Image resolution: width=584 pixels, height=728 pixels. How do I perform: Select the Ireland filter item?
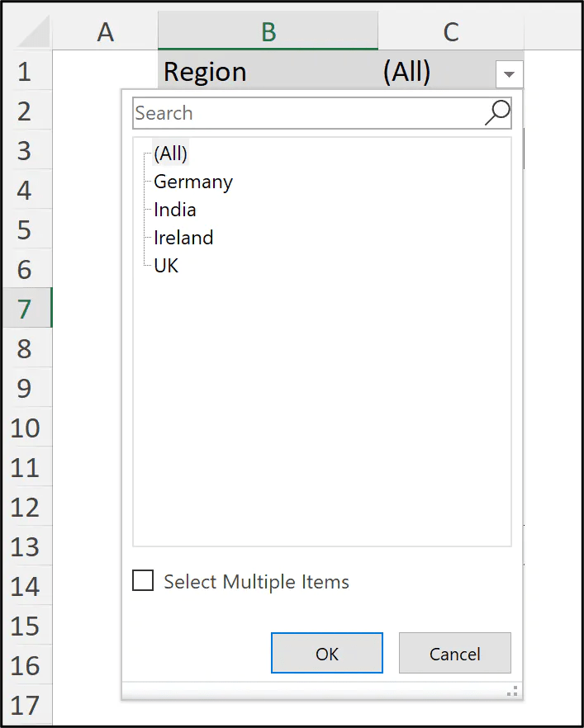(183, 238)
